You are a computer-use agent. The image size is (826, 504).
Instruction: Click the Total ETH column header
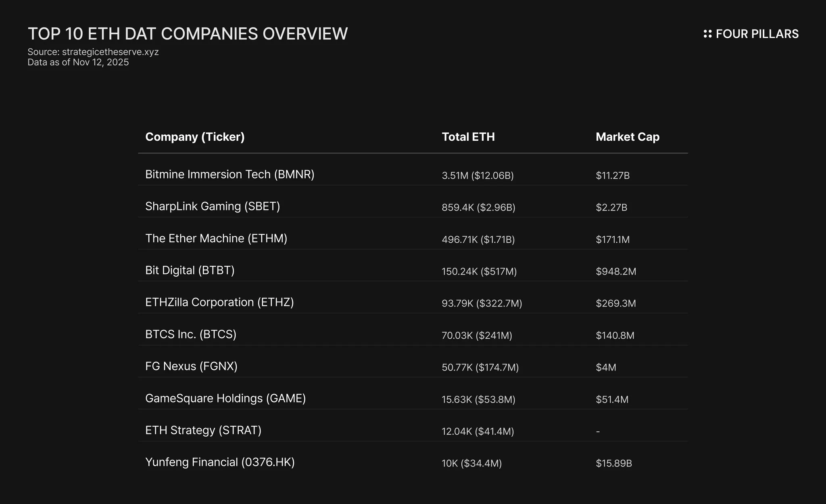coord(468,137)
